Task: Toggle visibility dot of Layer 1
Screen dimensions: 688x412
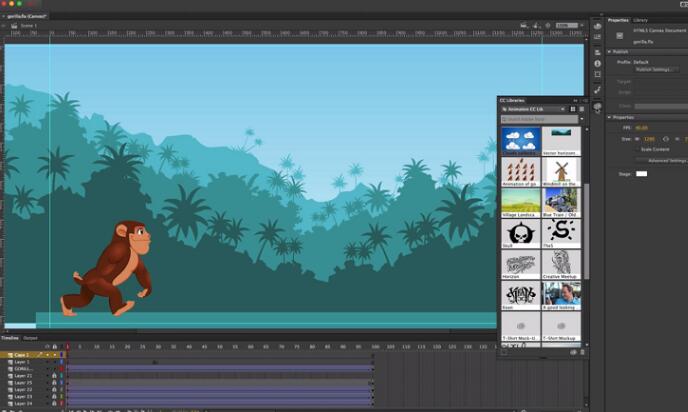Action: [47, 362]
